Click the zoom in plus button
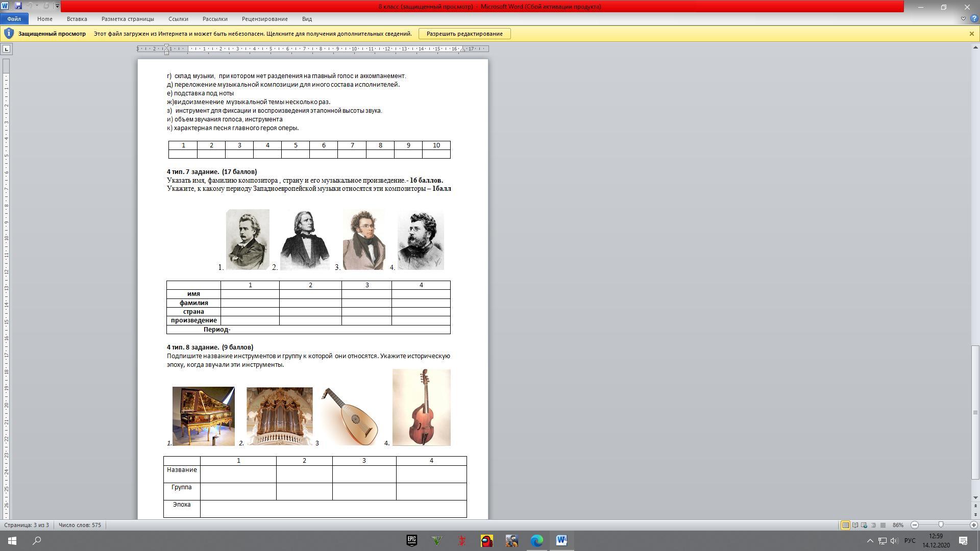This screenshot has height=551, width=980. pyautogui.click(x=973, y=525)
